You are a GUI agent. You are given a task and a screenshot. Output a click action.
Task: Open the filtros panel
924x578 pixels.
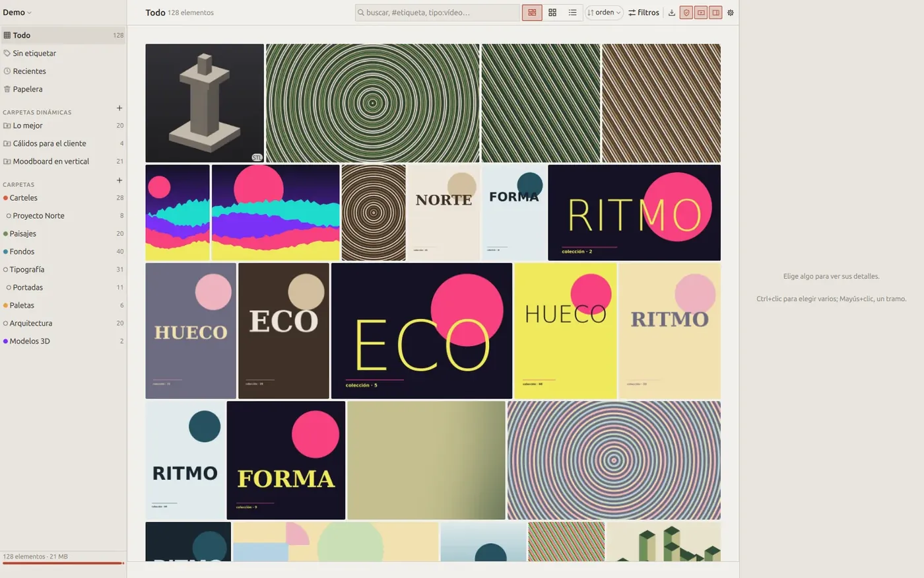click(643, 13)
